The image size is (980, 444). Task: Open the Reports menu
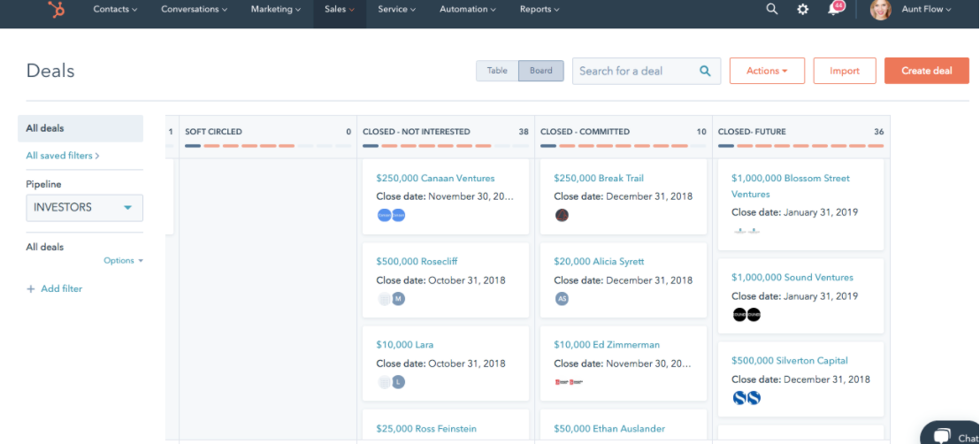540,10
